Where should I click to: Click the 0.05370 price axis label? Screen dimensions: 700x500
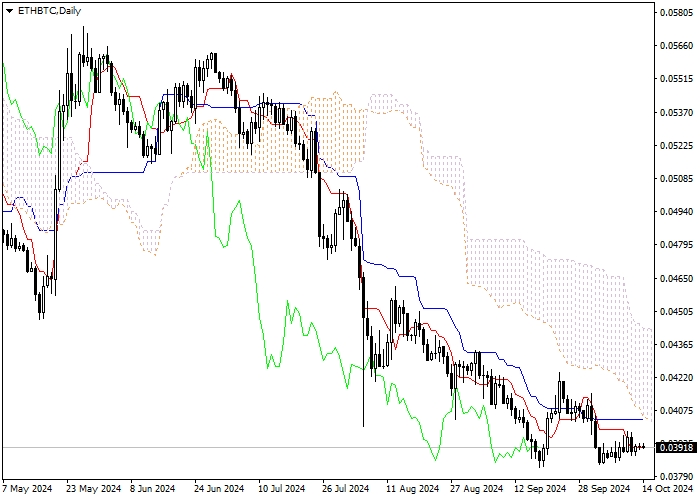click(677, 112)
